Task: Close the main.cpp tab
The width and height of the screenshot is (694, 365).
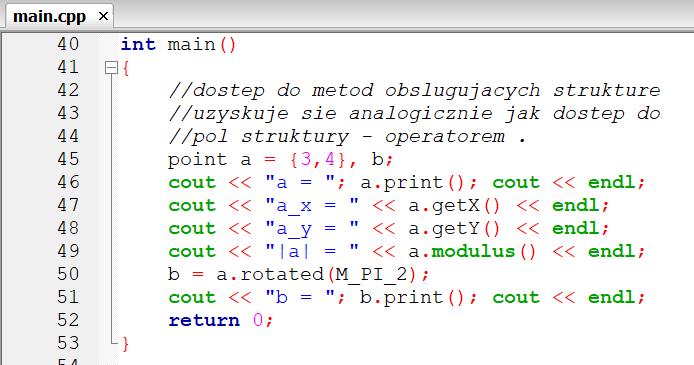Action: click(103, 16)
